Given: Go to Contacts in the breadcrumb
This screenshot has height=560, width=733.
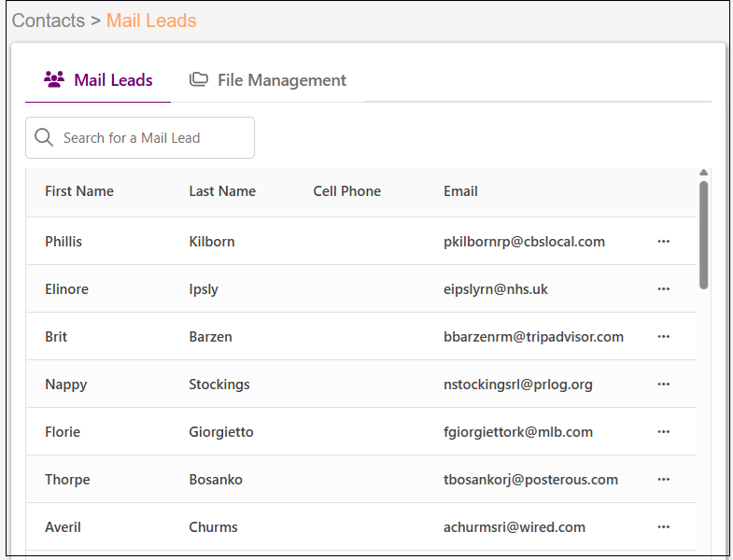Looking at the screenshot, I should [49, 21].
